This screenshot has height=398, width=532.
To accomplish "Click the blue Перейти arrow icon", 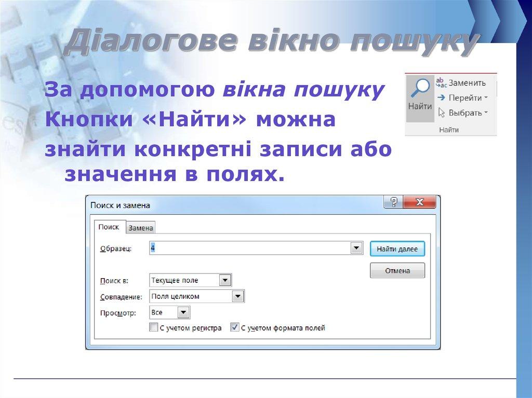I will (441, 97).
